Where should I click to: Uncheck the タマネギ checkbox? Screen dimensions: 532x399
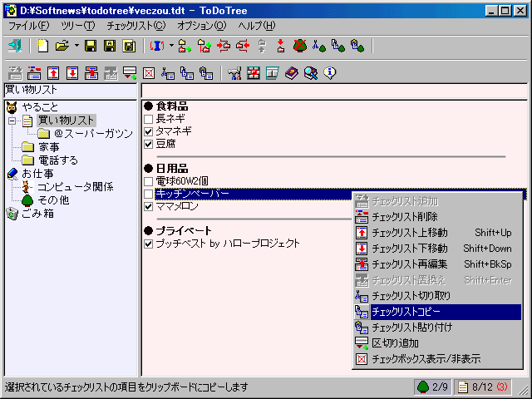click(x=148, y=131)
